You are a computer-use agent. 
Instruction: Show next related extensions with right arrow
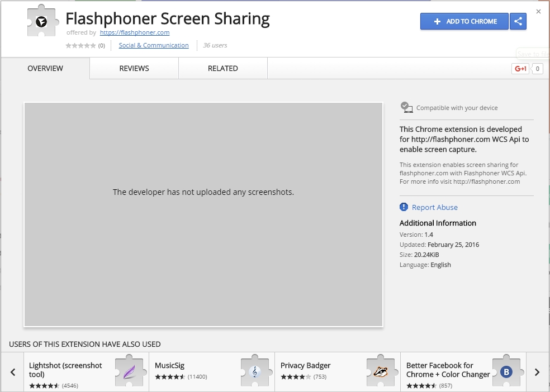(x=537, y=372)
